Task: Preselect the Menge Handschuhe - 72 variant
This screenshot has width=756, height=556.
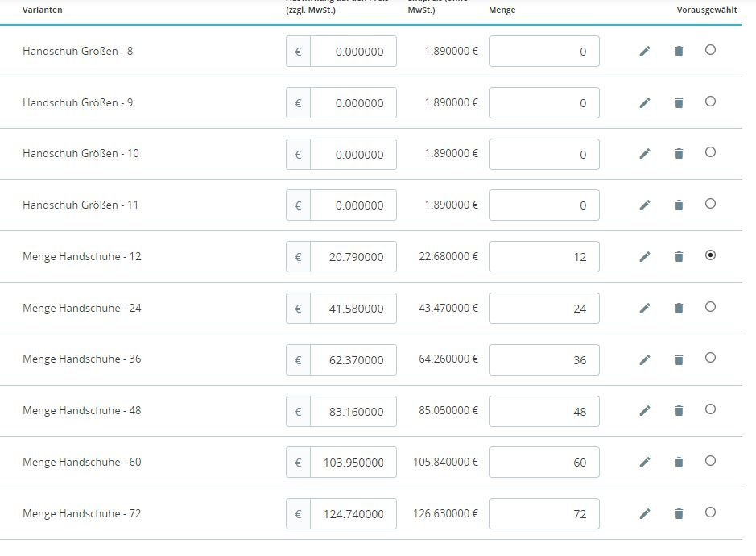Action: (x=710, y=512)
